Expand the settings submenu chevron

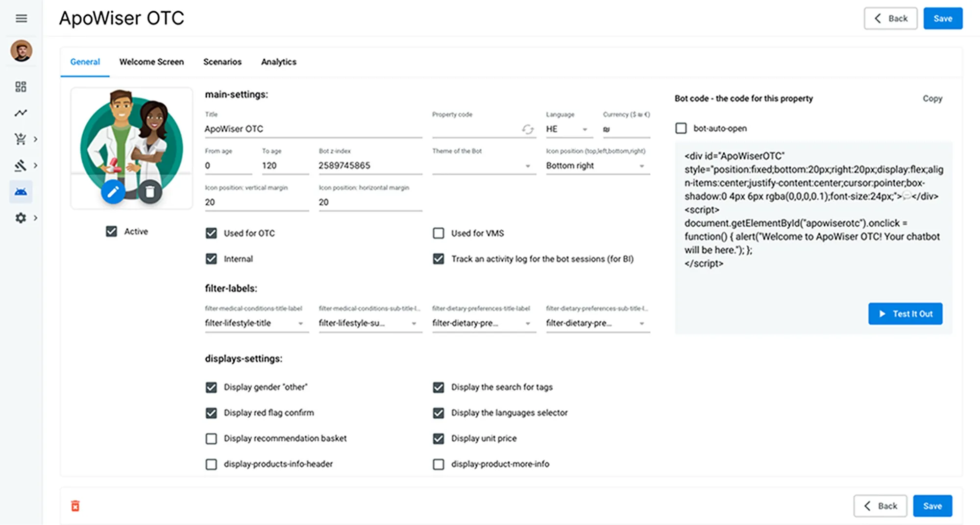(35, 218)
